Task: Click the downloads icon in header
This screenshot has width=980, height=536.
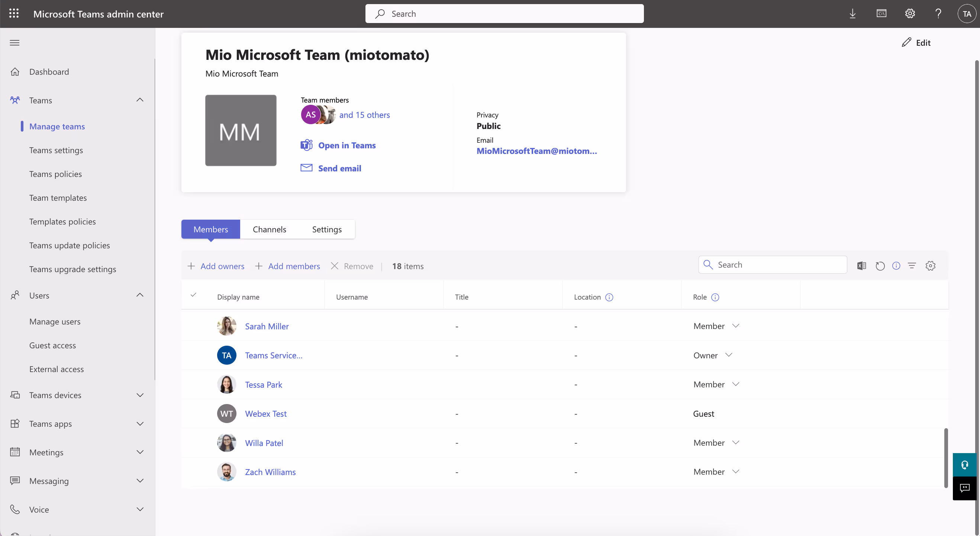Action: point(852,14)
